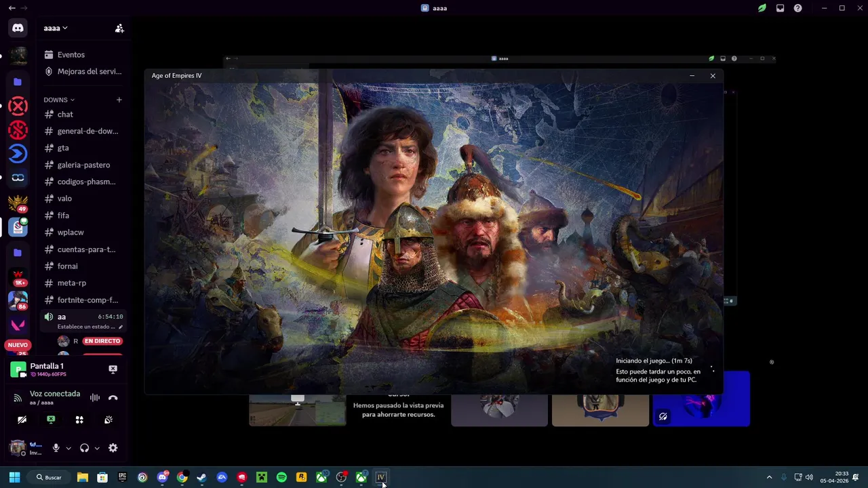Viewport: 868px width, 488px height.
Task: Toggle camera on in voice panel
Action: click(22, 420)
